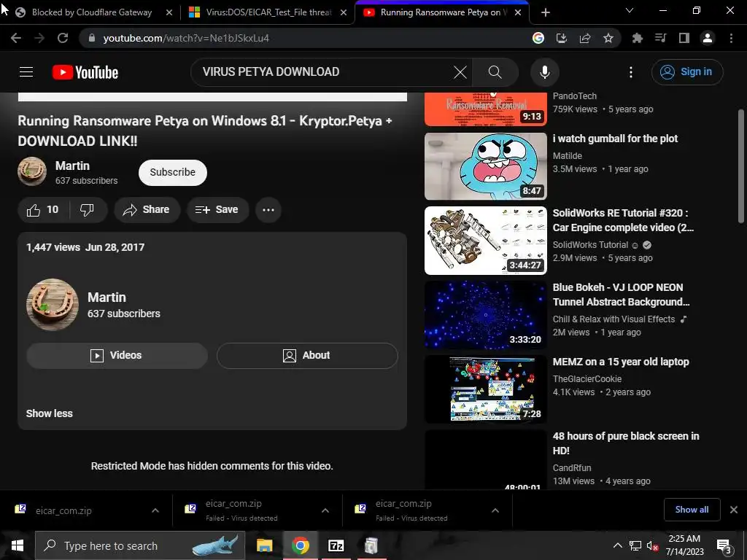Expand options for second eicar_com.zip download

tap(325, 510)
